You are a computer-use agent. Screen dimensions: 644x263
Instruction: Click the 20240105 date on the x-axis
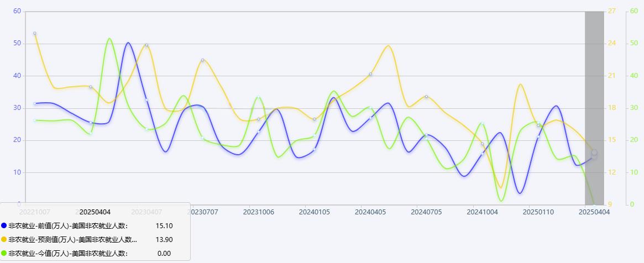(x=315, y=212)
